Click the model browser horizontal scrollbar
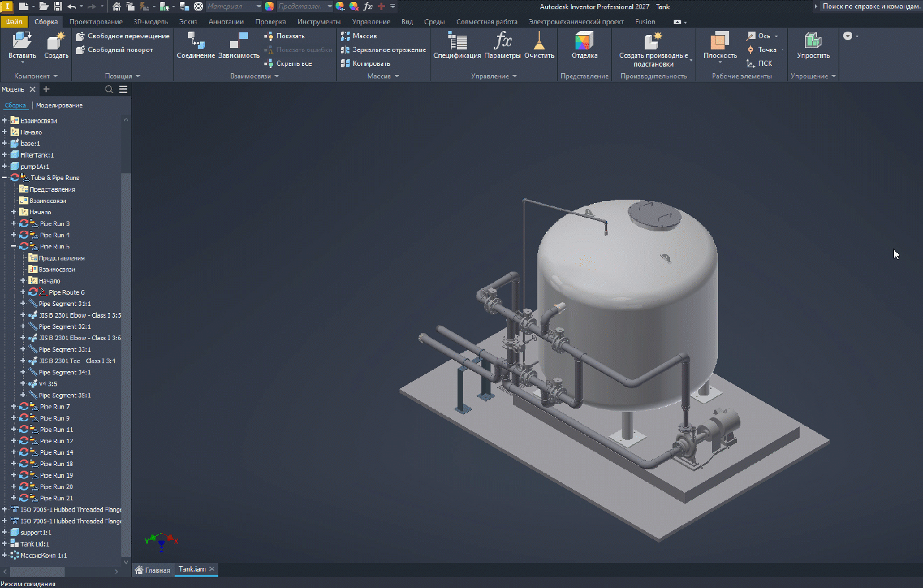923x588 pixels. [38, 571]
